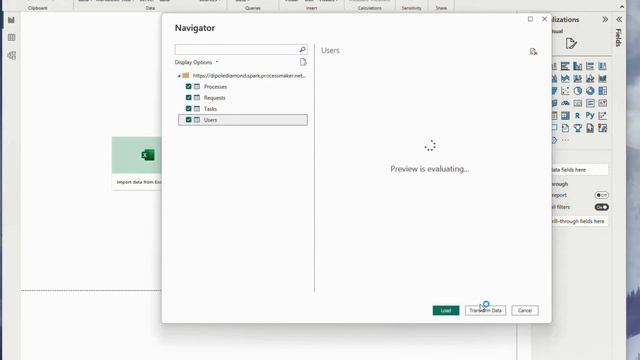Select the processmaker.net URL root node
Image resolution: width=640 pixels, height=360 pixels.
(249, 76)
